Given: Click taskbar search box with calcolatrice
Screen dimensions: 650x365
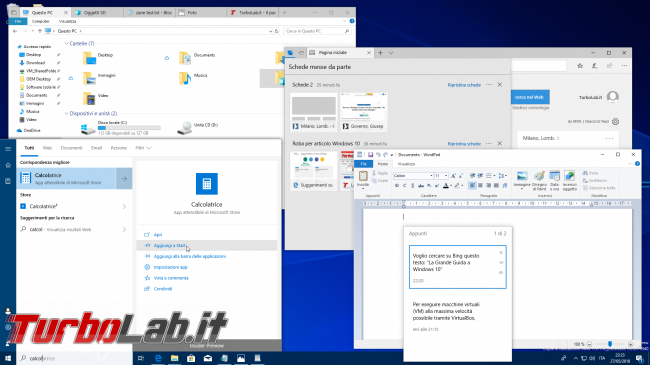Looking at the screenshot, I should click(75, 358).
